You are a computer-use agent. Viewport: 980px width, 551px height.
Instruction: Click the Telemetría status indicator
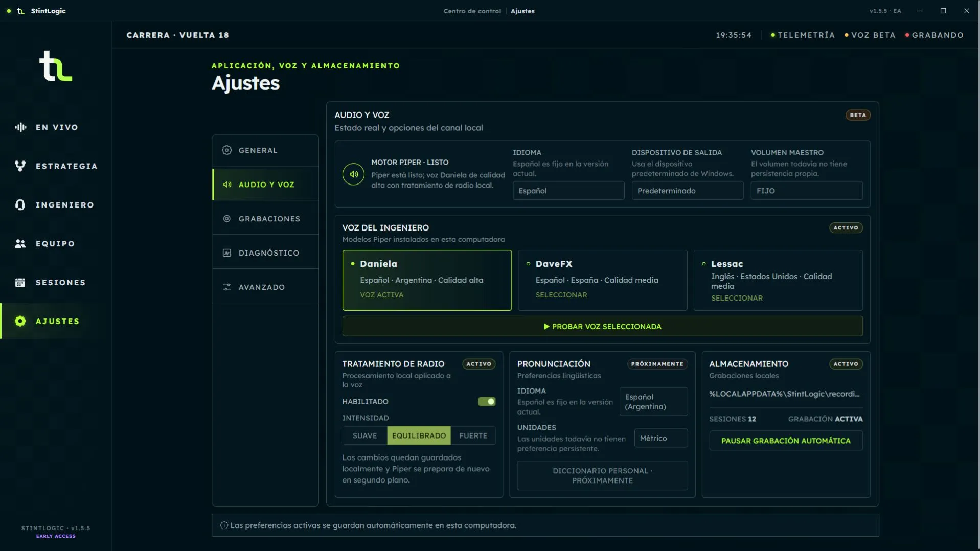click(803, 35)
